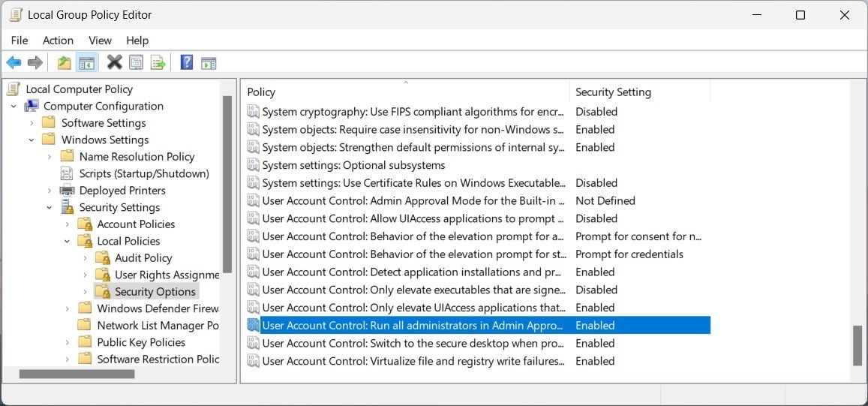Toggle the Show/Hide Action Pane icon

[x=209, y=62]
